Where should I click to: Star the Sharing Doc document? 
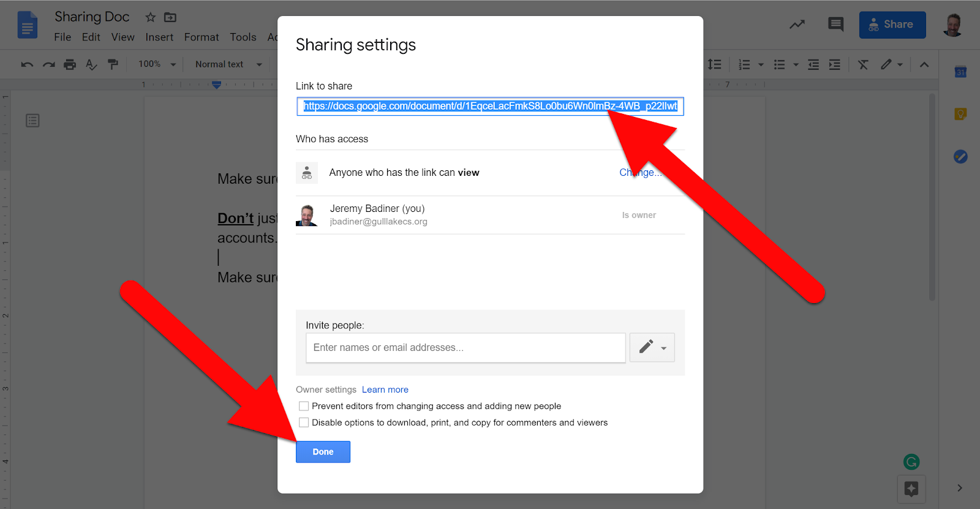coord(151,17)
